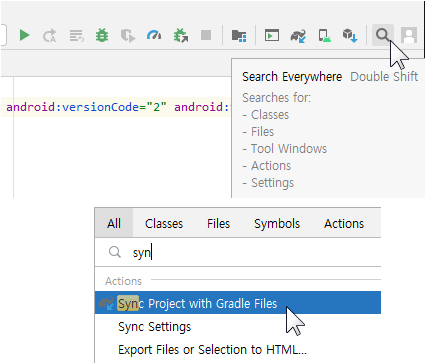Open Run Anything terminal icon
Screen dimensions: 426x364
pos(272,35)
